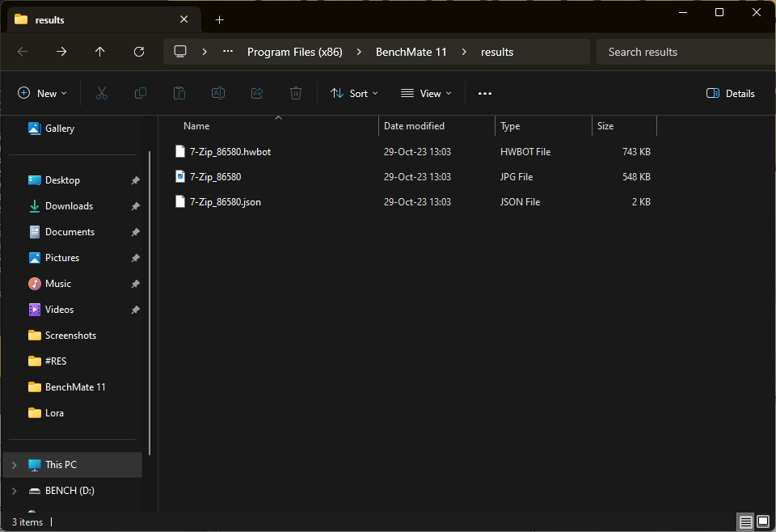The width and height of the screenshot is (776, 532).
Task: Open the See more ellipsis menu
Action: point(485,94)
